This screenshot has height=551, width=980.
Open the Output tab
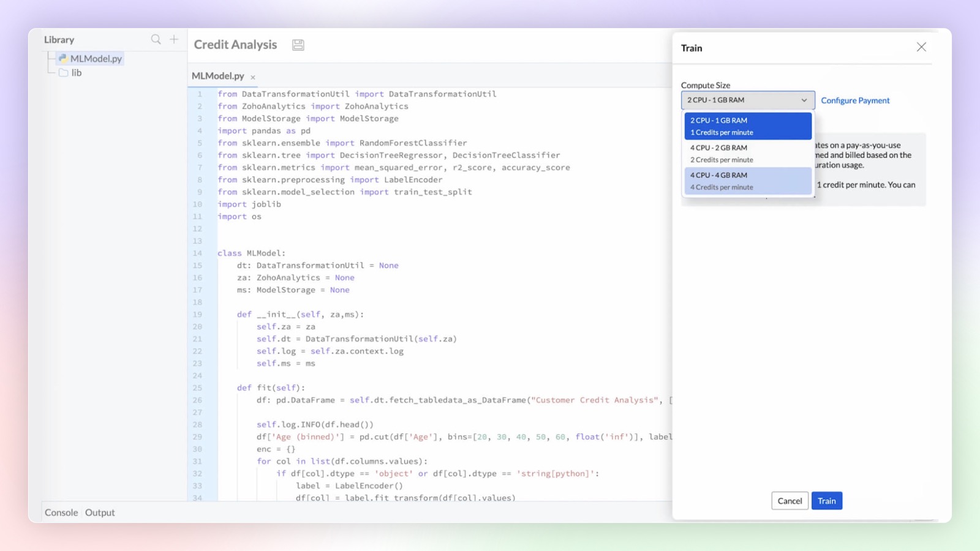(x=100, y=512)
